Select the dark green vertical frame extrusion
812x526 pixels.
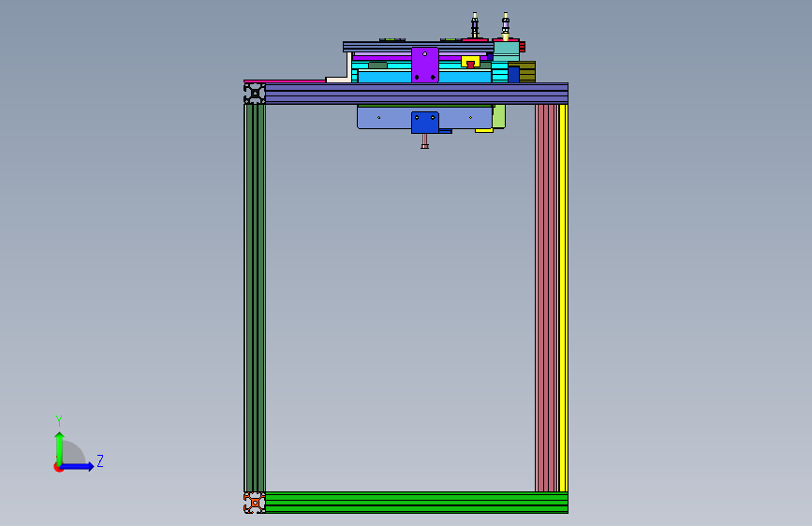pyautogui.click(x=255, y=298)
